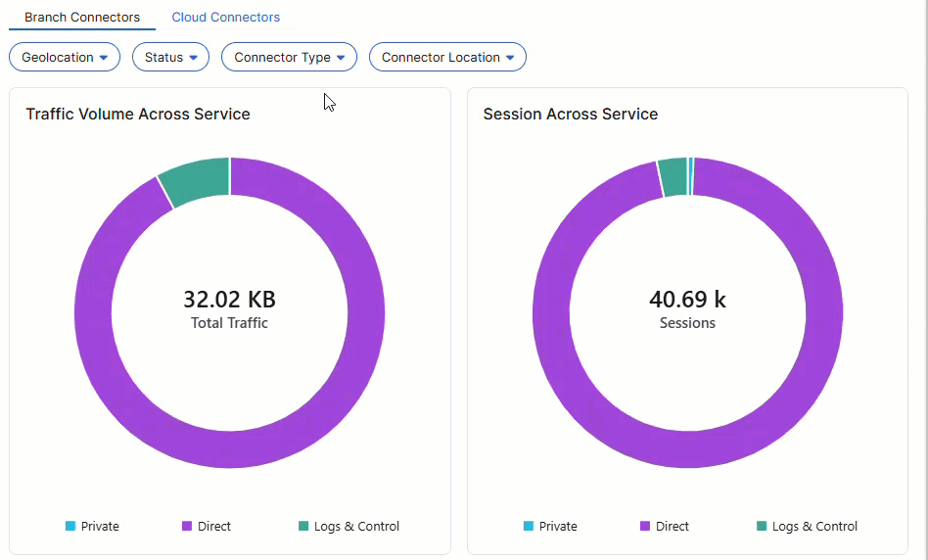Expand the Status filter dropdown

[170, 58]
